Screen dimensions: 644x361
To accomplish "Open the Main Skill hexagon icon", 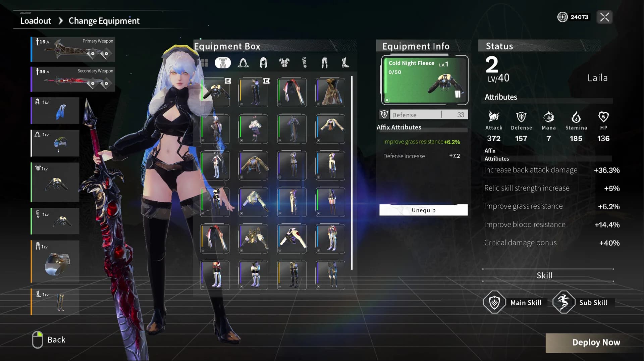I will [x=494, y=302].
